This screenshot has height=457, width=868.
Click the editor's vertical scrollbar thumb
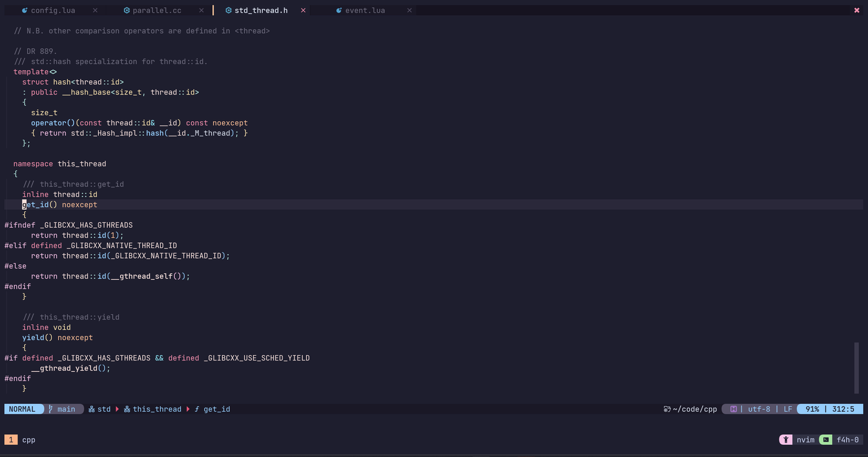(856, 368)
